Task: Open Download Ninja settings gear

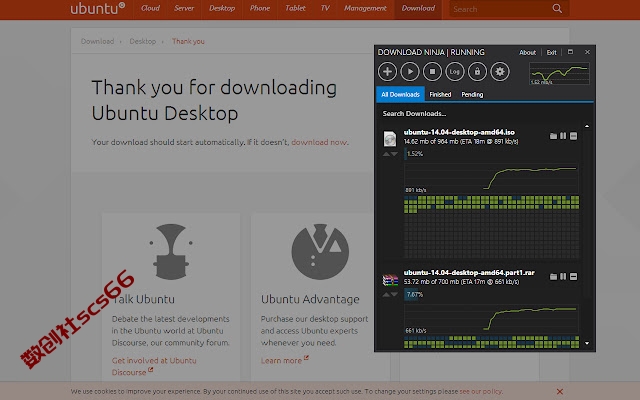Action: coord(500,71)
